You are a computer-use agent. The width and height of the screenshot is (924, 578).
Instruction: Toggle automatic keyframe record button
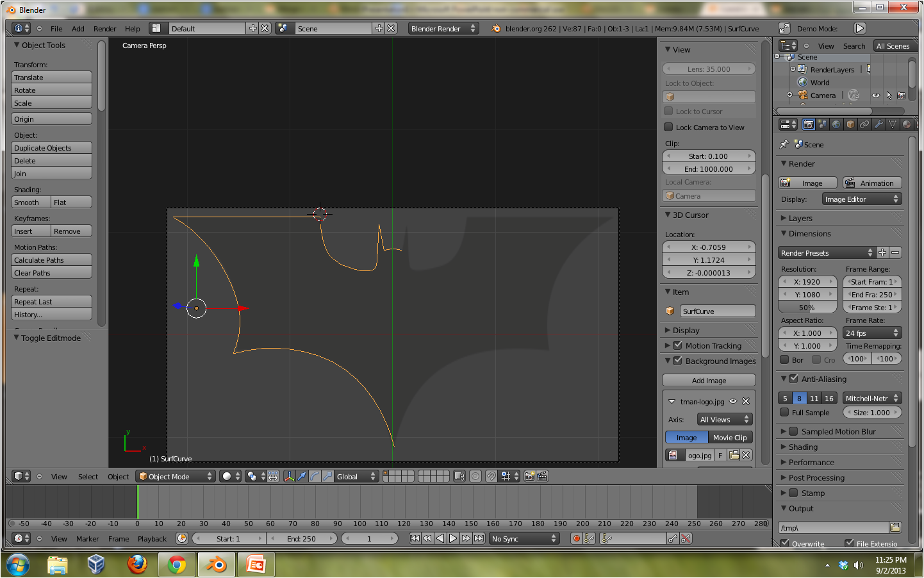577,538
